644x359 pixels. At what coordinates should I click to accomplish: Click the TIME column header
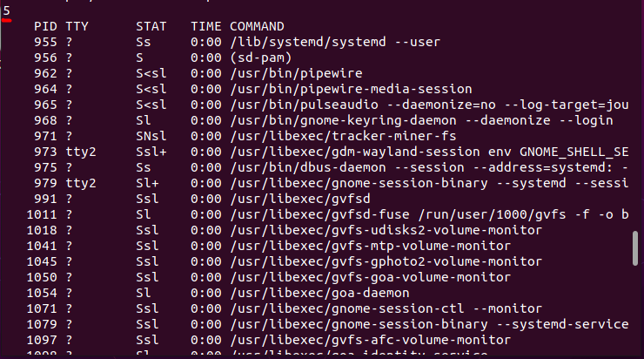pos(205,27)
